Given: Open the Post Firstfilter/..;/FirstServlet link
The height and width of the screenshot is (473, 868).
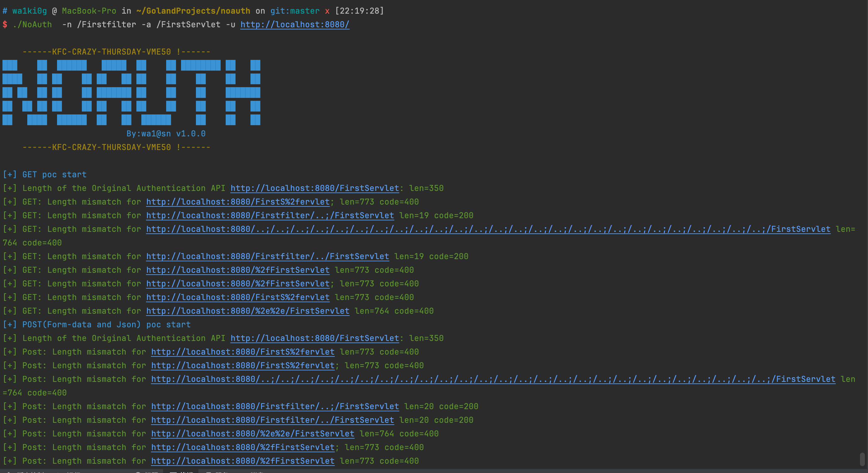Looking at the screenshot, I should [x=275, y=406].
